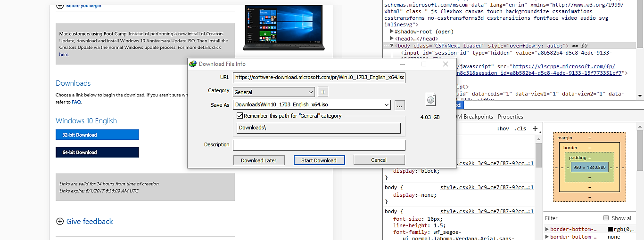644x240 pixels.
Task: Expand the first border-bottom computed property
Action: click(547, 229)
